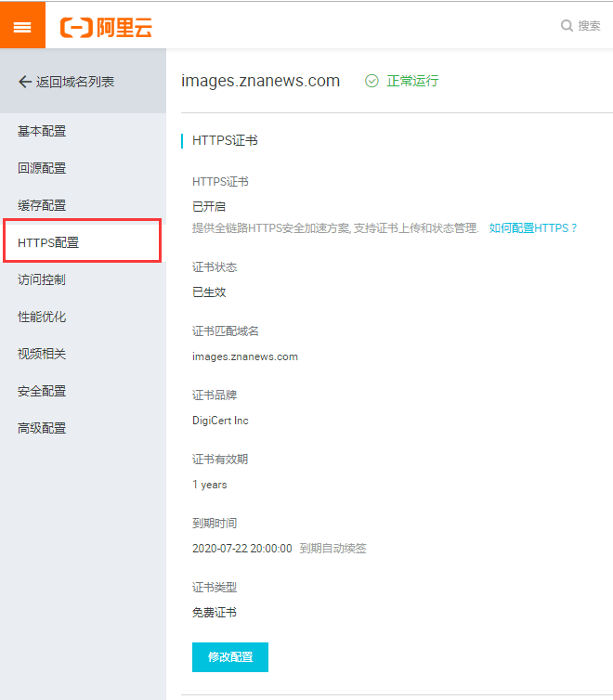
Task: Open 性能优化 performance optimization
Action: pyautogui.click(x=42, y=317)
